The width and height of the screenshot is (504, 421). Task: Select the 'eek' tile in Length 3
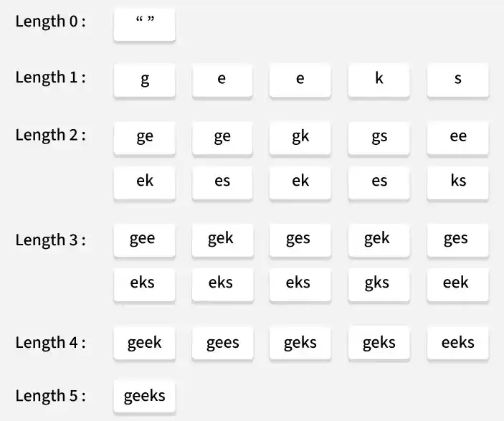(457, 283)
